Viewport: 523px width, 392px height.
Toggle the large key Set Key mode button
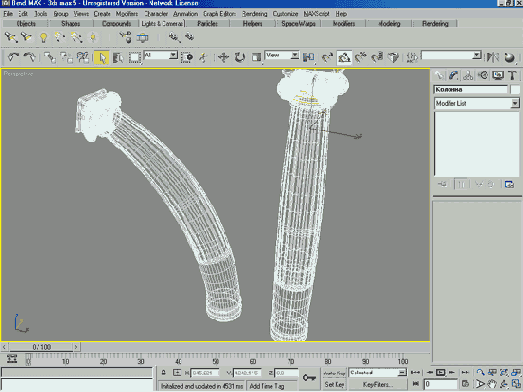coord(309,378)
